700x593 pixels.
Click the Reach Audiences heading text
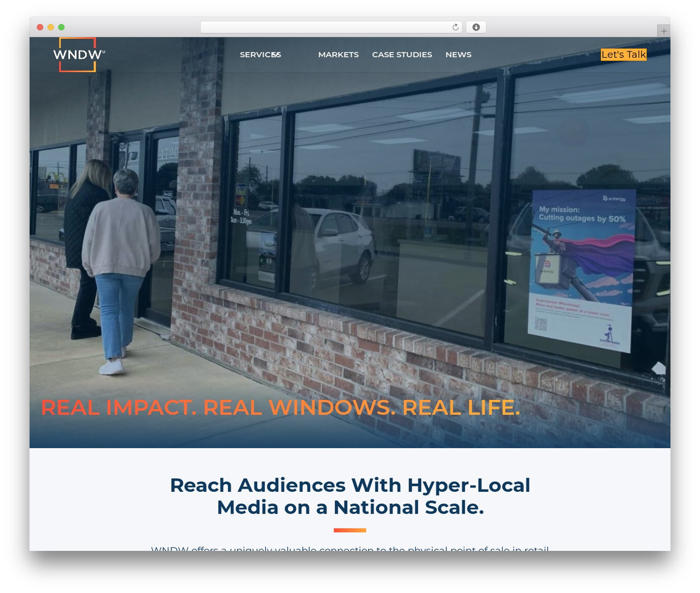point(350,496)
